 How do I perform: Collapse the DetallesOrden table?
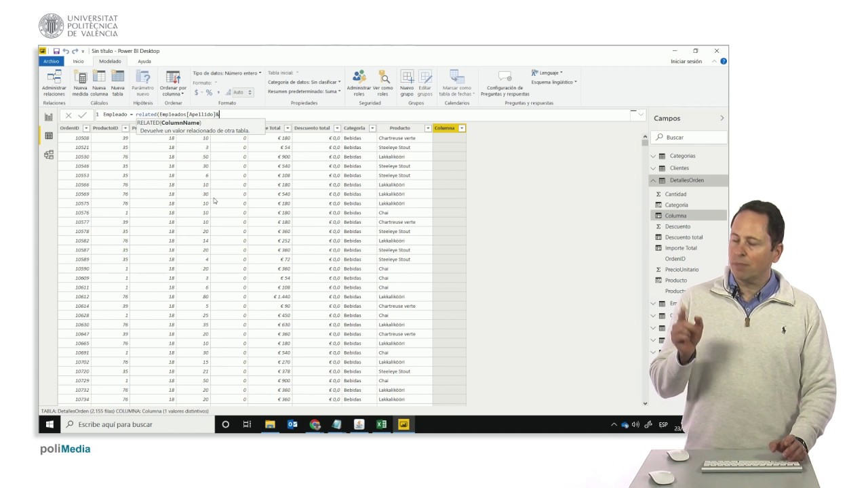coord(653,180)
